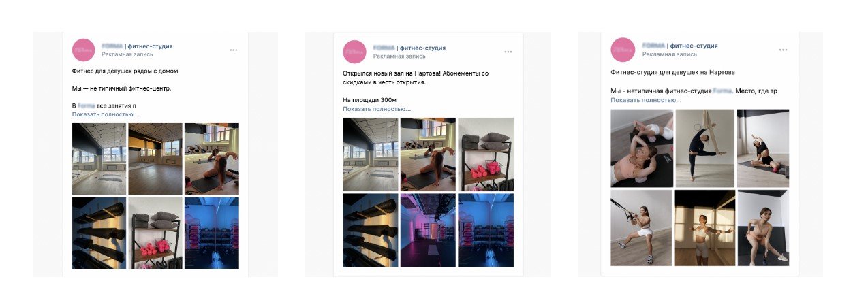Open the blue-lit equipment room photo in first post

click(212, 233)
